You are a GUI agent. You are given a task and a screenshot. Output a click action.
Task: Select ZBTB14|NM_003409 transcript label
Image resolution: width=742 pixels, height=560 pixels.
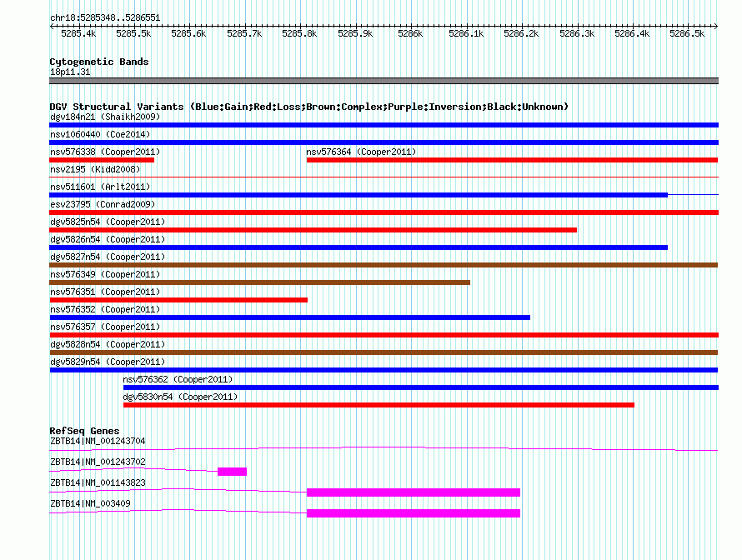(90, 503)
